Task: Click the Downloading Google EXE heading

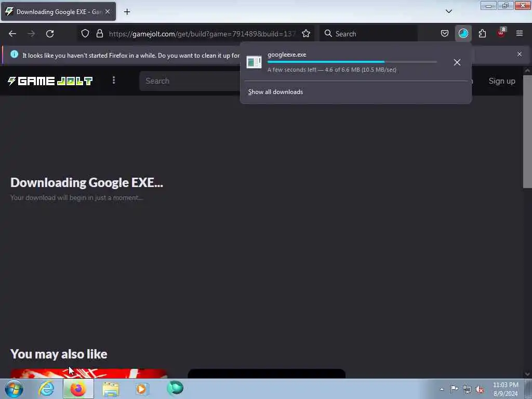Action: click(87, 183)
